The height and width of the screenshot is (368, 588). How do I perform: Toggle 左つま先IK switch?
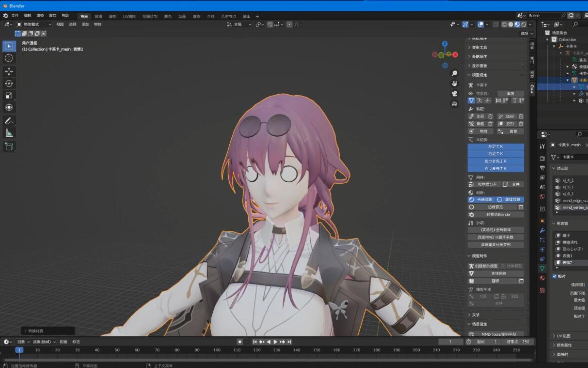pos(495,161)
